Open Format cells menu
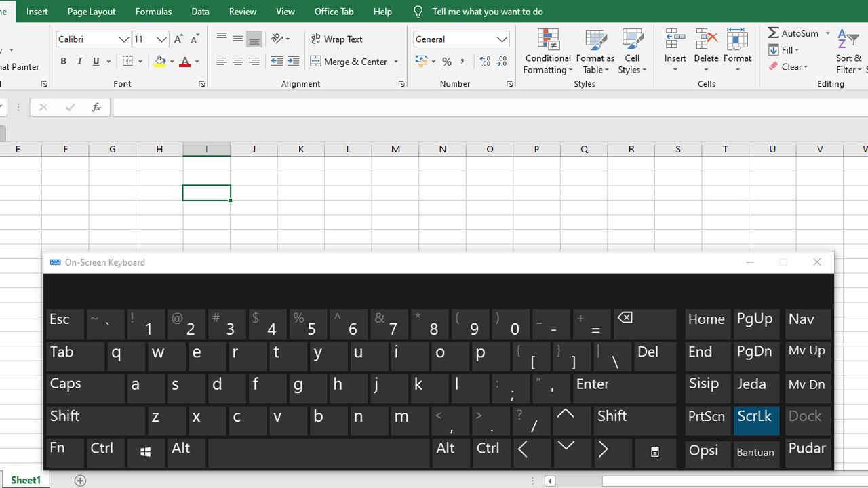This screenshot has width=868, height=488. point(738,52)
